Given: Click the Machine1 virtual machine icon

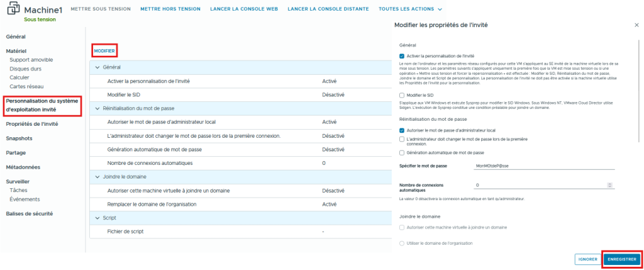Looking at the screenshot, I should 13,13.
